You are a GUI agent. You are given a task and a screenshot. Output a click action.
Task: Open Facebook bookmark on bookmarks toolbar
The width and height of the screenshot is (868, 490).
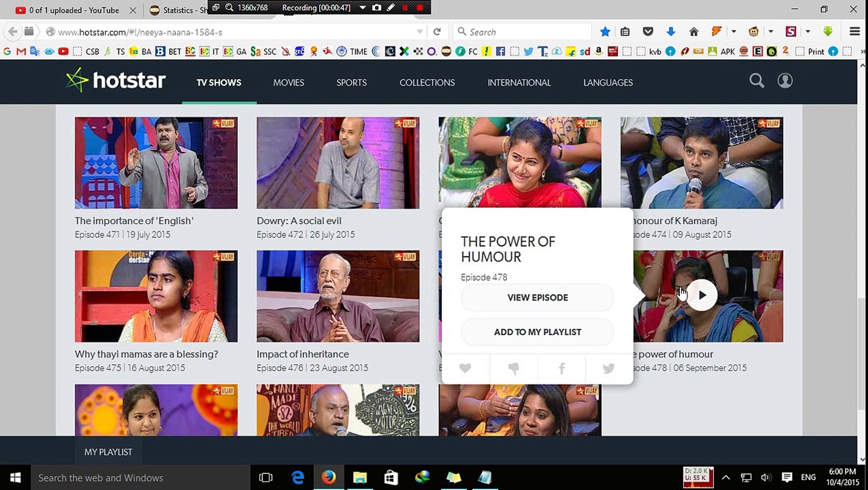tap(500, 51)
